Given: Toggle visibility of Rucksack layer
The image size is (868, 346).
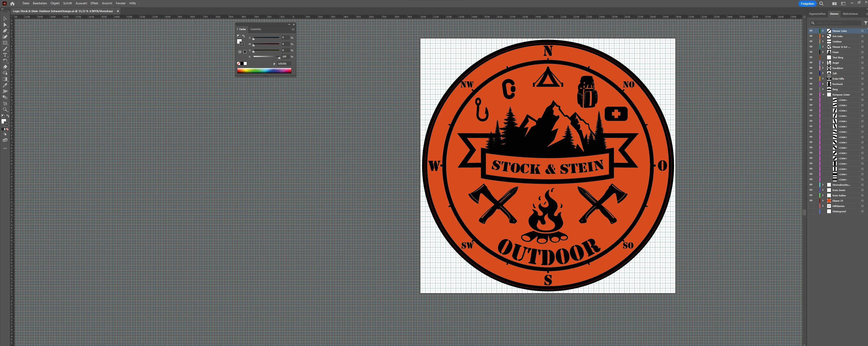Looking at the screenshot, I should 811,84.
